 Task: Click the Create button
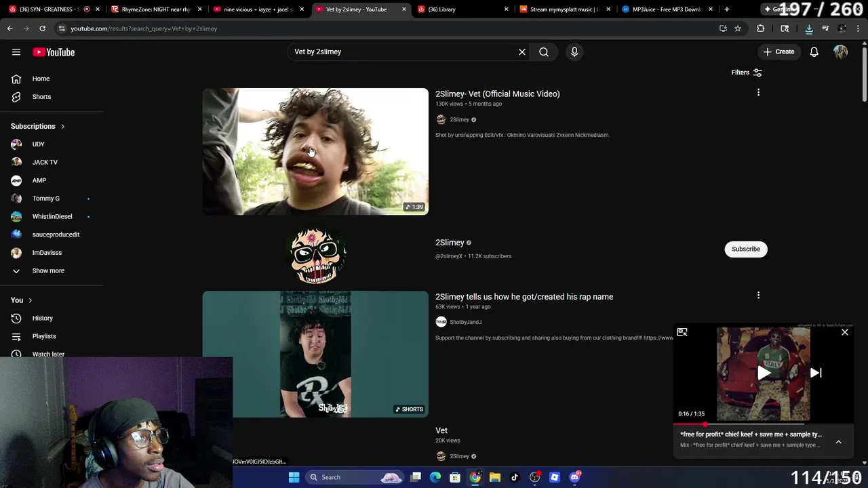778,52
